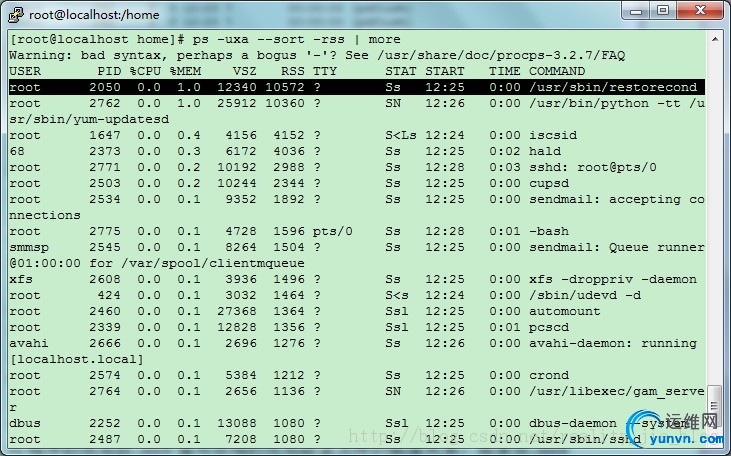Click the %MEM column header
Screen dimensions: 731x456
(x=185, y=71)
